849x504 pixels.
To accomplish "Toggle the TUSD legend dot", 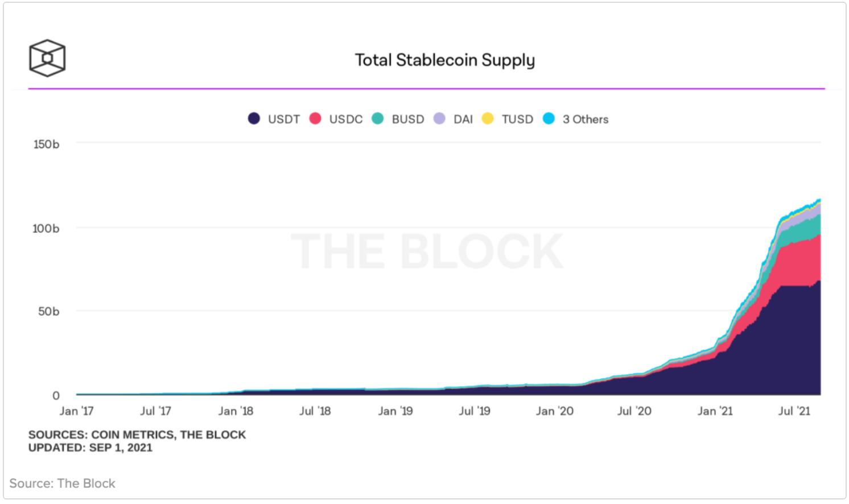I will [488, 119].
